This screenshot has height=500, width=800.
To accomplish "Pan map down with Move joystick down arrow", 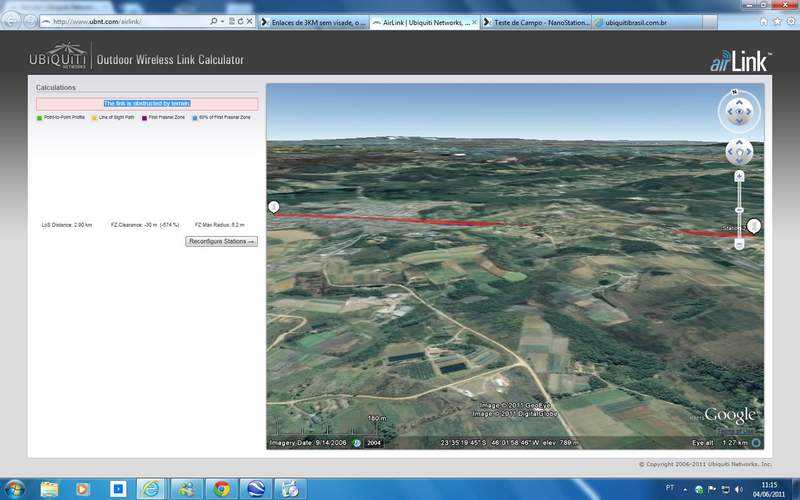I will [739, 161].
